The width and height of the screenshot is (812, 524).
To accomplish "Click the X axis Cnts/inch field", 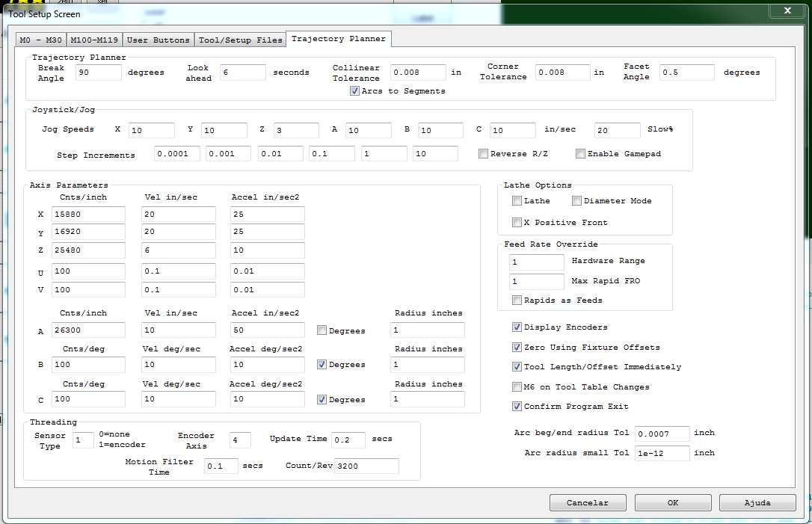I will (x=88, y=215).
